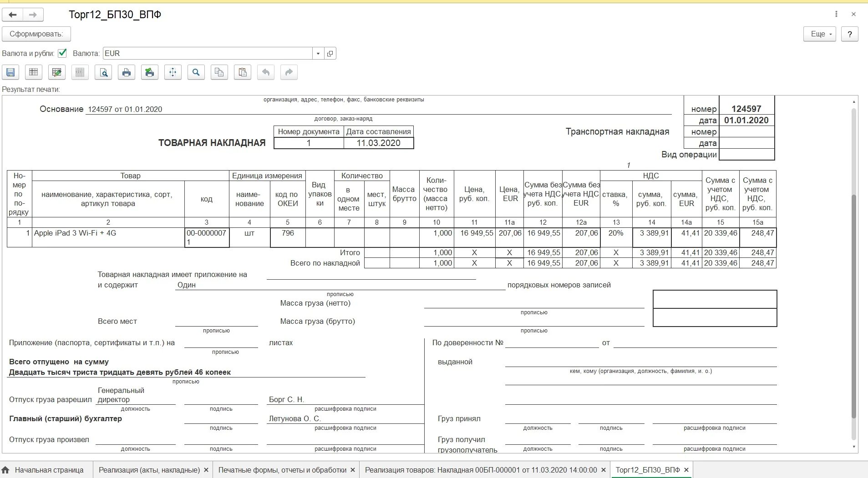Open Печатные формы, отчеты и обработки tab

[282, 470]
